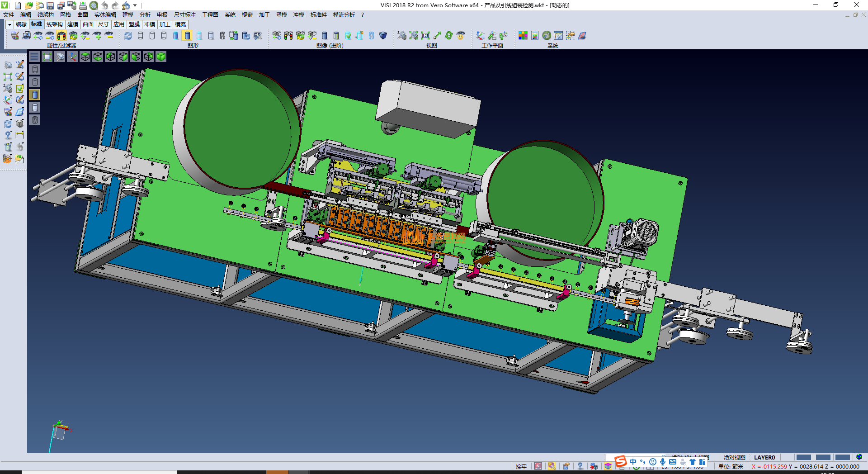
Task: Click the dark blue shaded box icon
Action: 383,36
